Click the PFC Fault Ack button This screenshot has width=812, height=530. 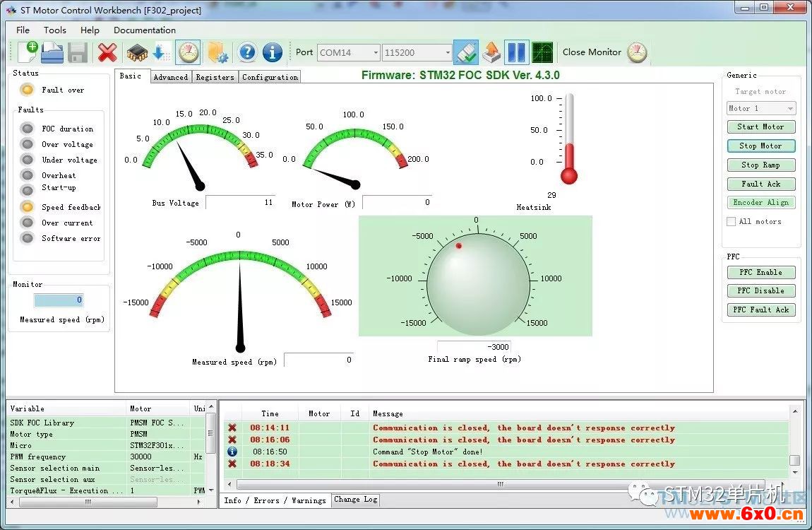760,310
